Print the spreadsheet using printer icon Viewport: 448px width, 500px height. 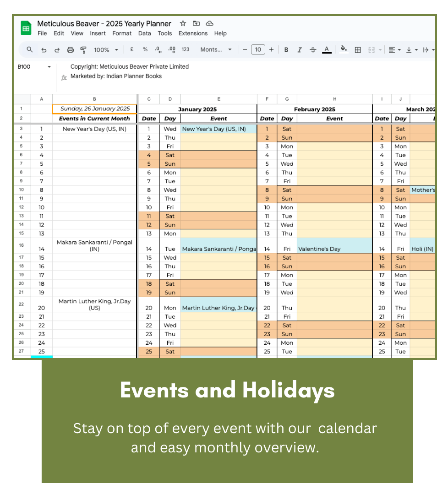pyautogui.click(x=70, y=50)
